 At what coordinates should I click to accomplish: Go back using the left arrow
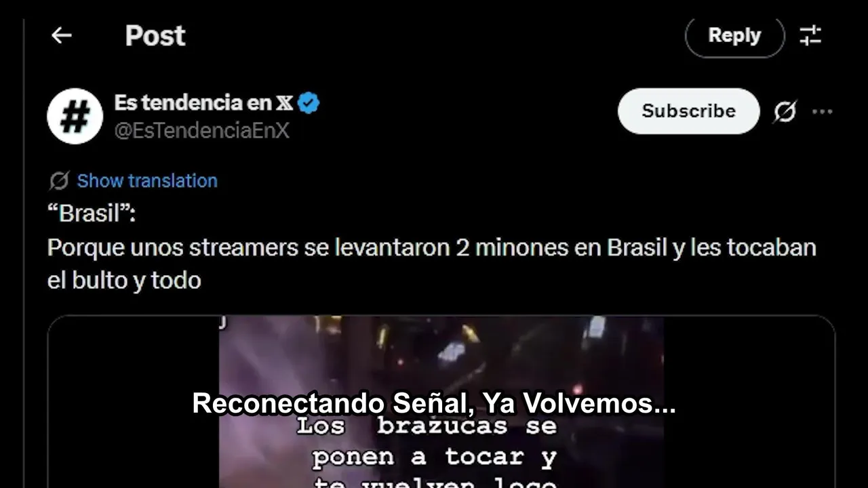(61, 35)
